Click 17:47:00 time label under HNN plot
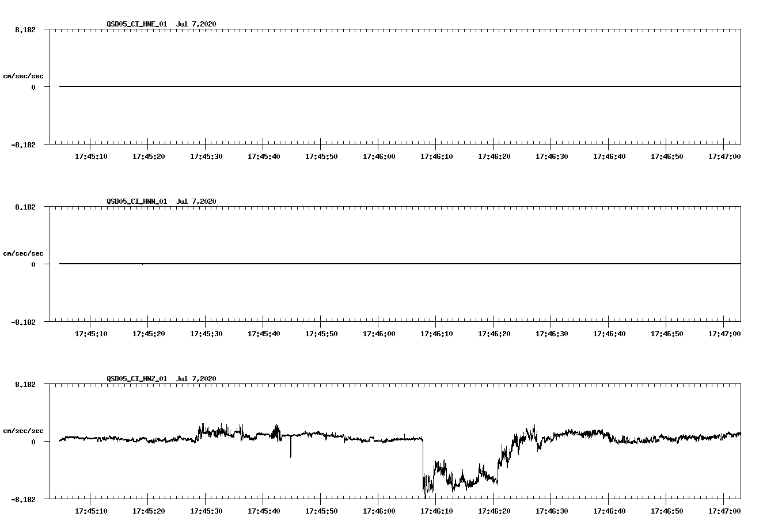The width and height of the screenshot is (782, 532). click(724, 334)
